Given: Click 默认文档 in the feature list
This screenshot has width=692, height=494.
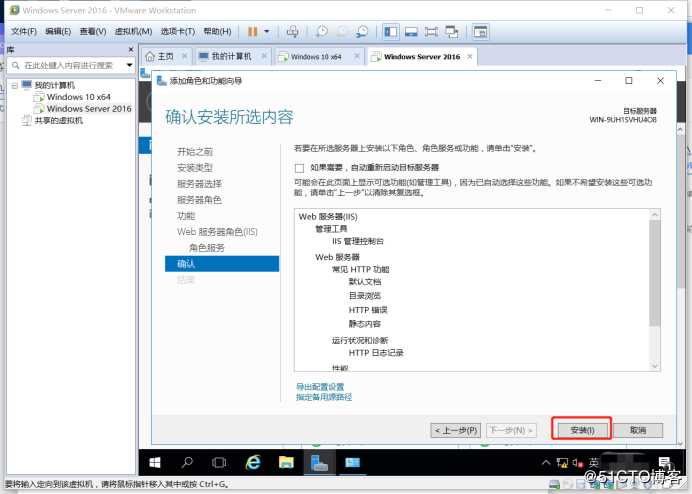Looking at the screenshot, I should point(365,282).
